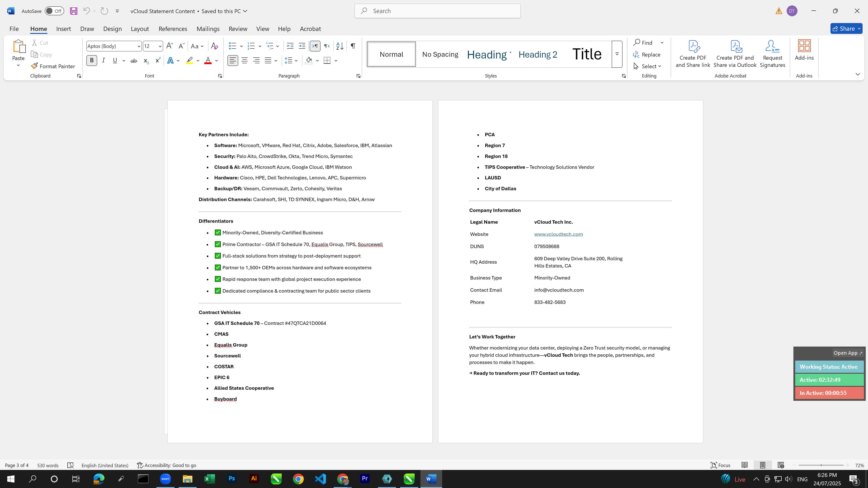Switch to the Design tab
Viewport: 868px width, 488px height.
point(113,29)
